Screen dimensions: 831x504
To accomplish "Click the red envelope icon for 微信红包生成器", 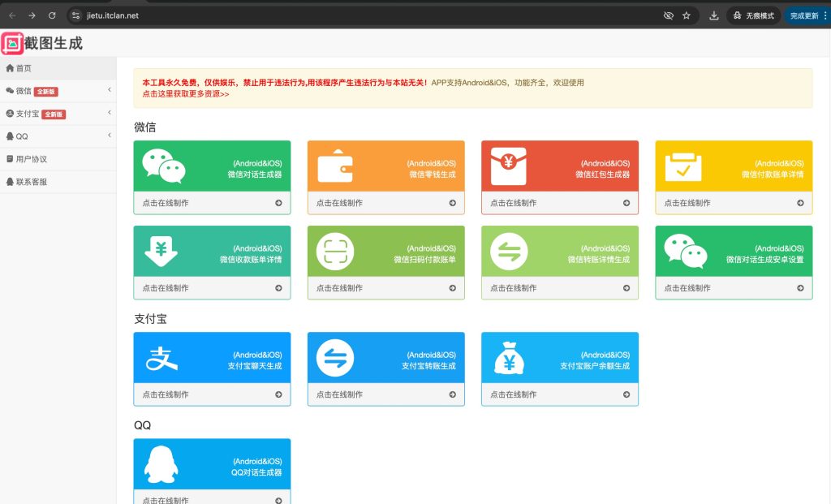I will point(509,166).
